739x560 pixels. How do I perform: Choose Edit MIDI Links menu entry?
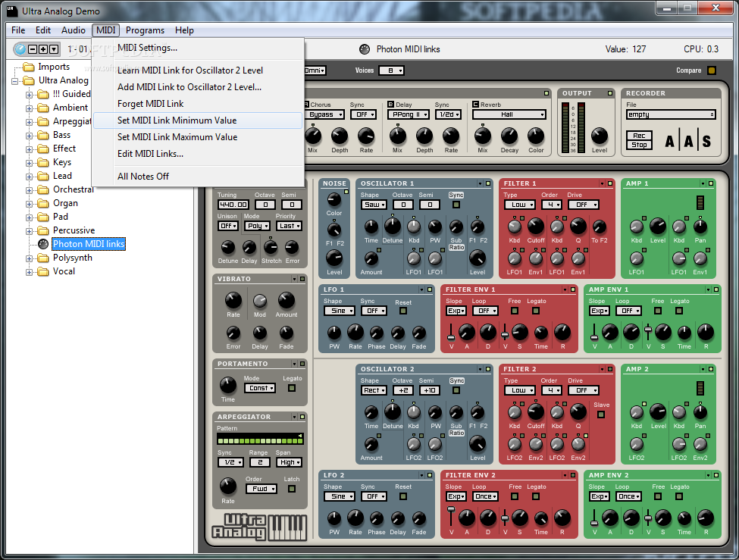[150, 154]
